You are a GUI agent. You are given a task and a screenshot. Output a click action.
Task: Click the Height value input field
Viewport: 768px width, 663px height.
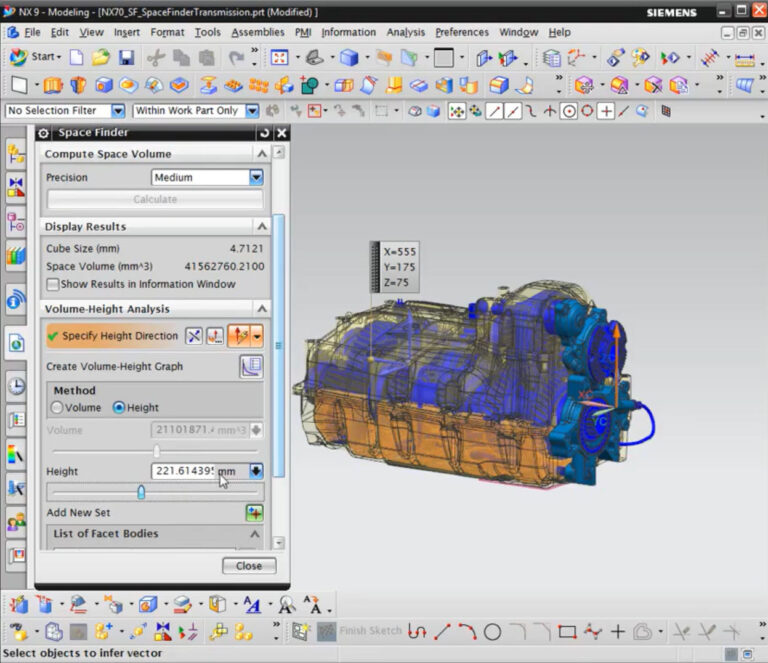(x=184, y=471)
